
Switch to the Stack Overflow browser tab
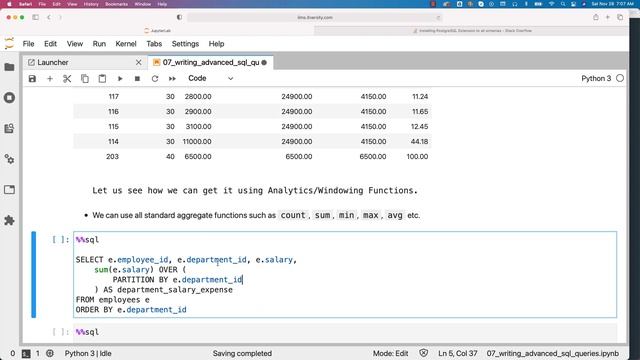click(471, 31)
